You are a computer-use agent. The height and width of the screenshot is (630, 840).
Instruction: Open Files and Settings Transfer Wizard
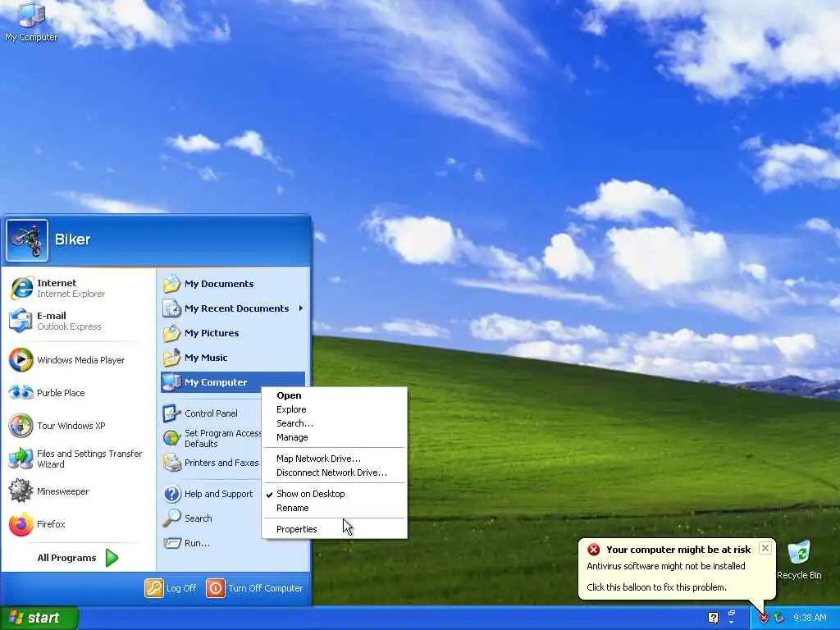[x=78, y=459]
